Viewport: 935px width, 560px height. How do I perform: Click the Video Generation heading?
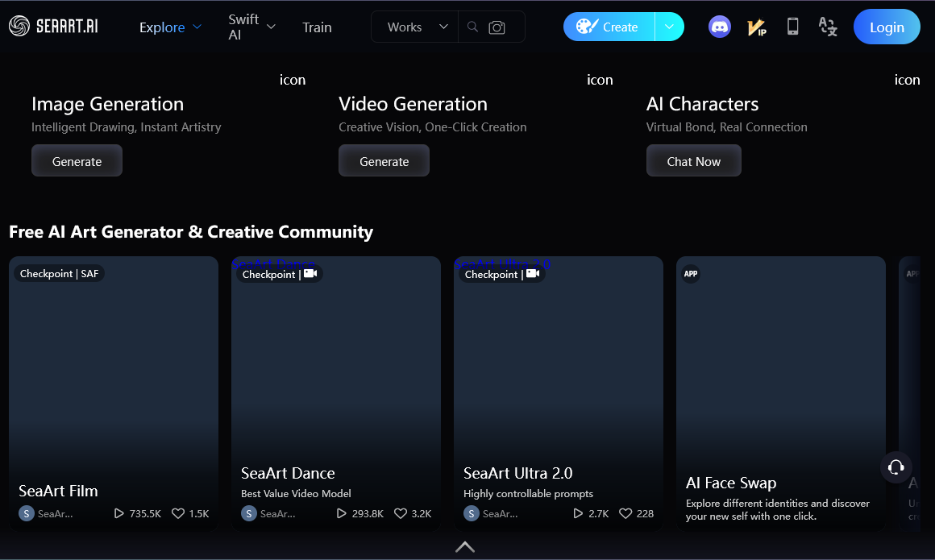pyautogui.click(x=413, y=104)
